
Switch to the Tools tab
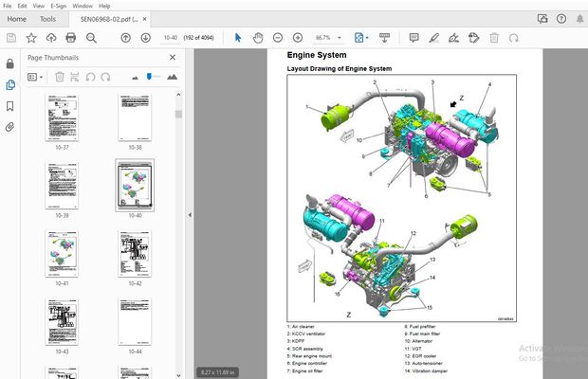pos(47,18)
